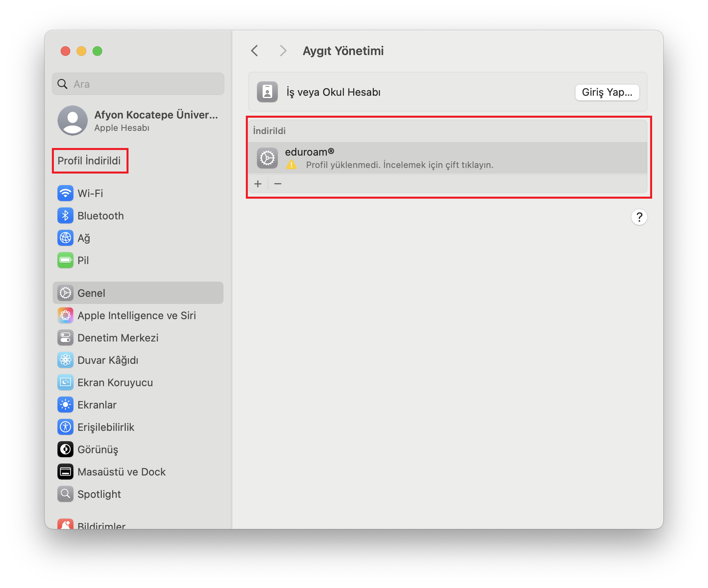Open Apple Intelligence ve Siri settings
This screenshot has height=588, width=708.
click(136, 316)
